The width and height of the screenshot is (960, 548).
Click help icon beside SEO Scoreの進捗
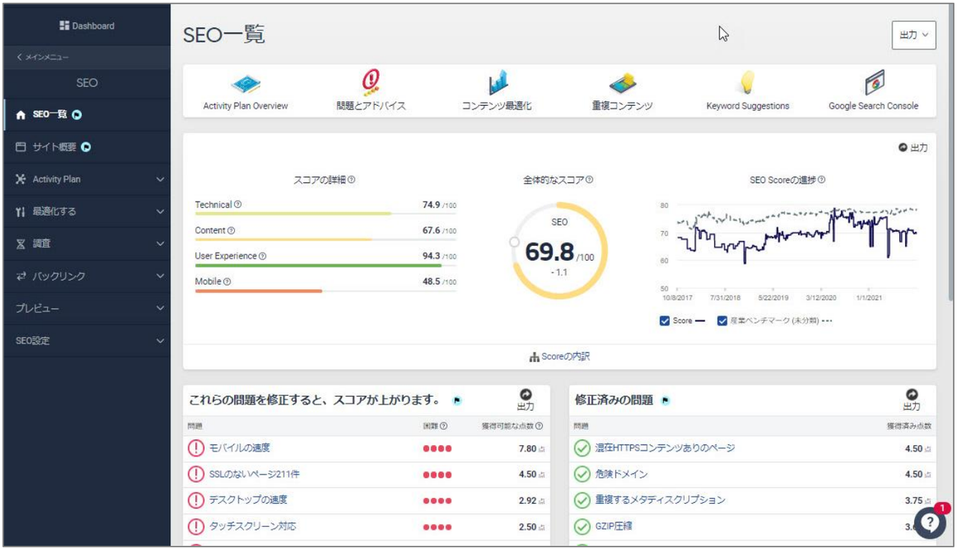pos(822,180)
